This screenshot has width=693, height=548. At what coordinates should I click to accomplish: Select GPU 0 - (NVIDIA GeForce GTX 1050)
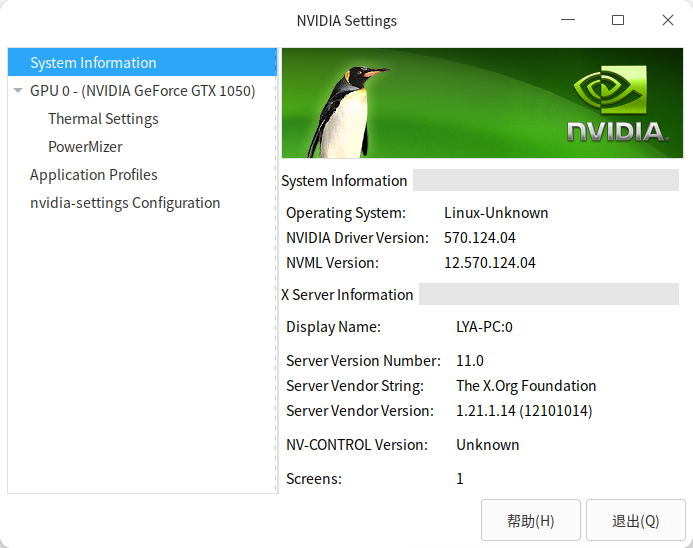(143, 91)
